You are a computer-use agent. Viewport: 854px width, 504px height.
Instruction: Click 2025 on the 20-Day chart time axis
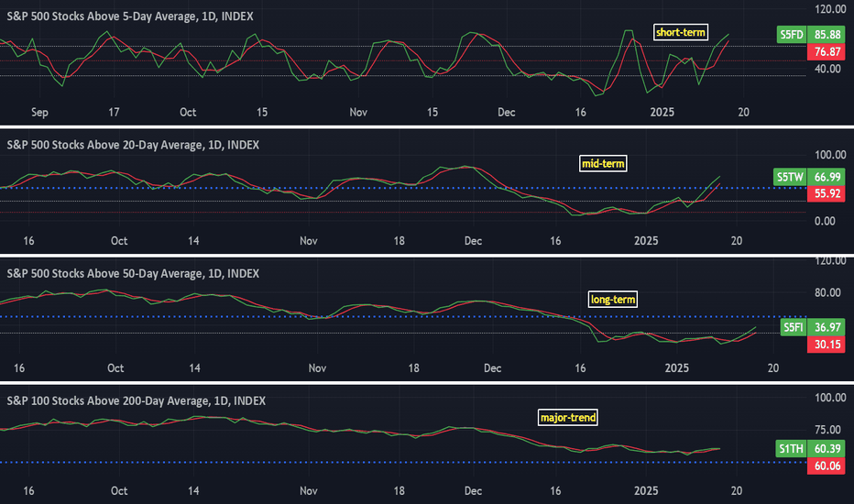(x=646, y=241)
